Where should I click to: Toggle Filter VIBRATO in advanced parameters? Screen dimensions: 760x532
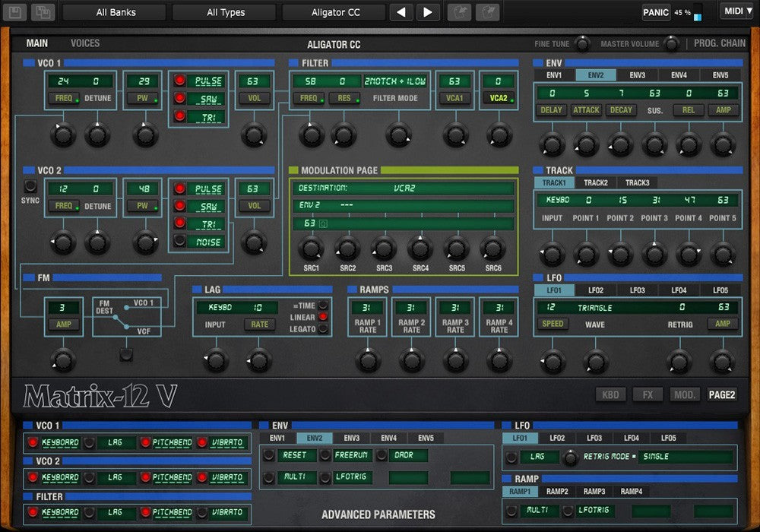click(203, 512)
